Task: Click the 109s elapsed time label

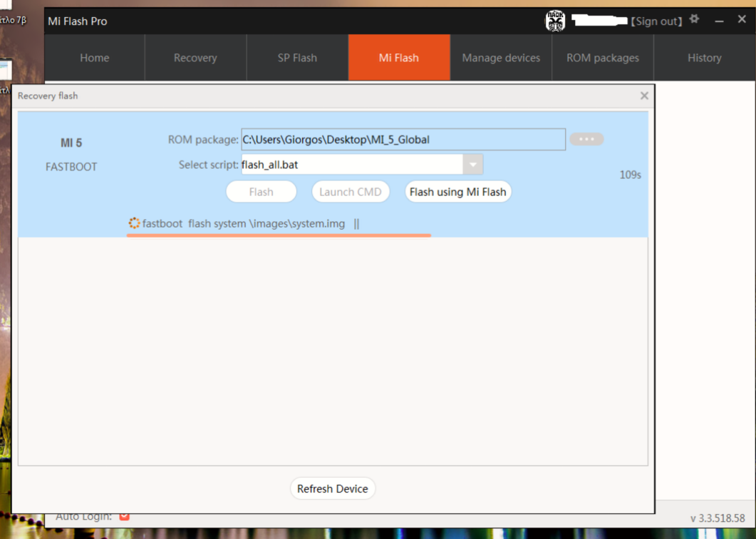Action: pyautogui.click(x=630, y=175)
